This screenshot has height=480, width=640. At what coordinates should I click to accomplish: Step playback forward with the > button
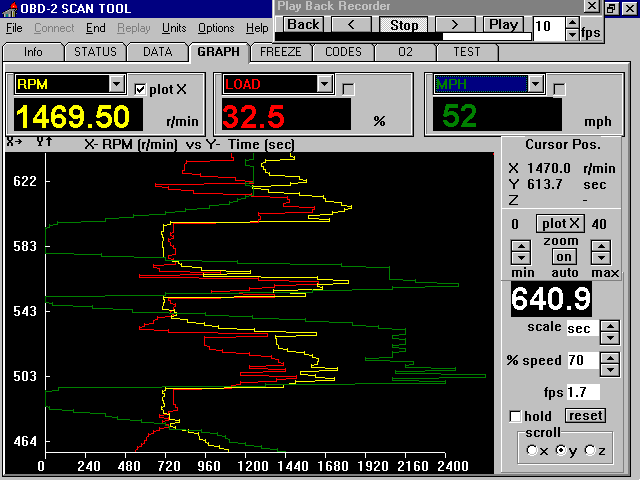click(x=454, y=24)
